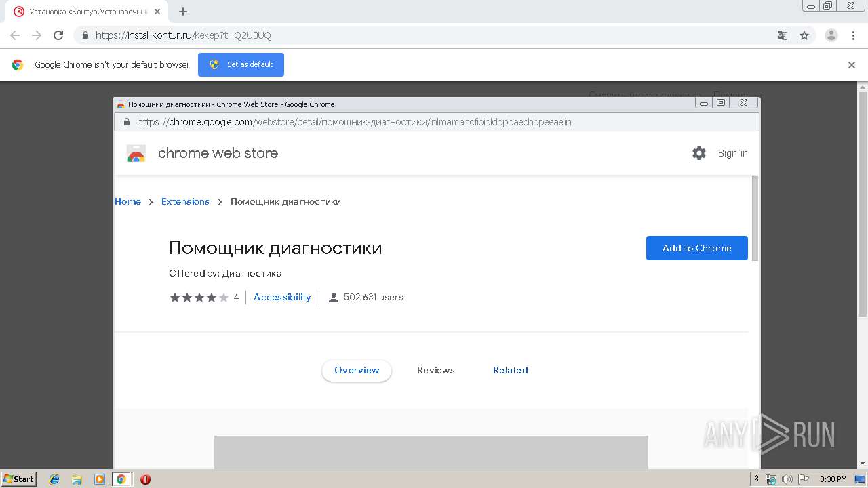Select the Установка Контур tab
Image resolution: width=868 pixels, height=488 pixels.
click(x=88, y=12)
